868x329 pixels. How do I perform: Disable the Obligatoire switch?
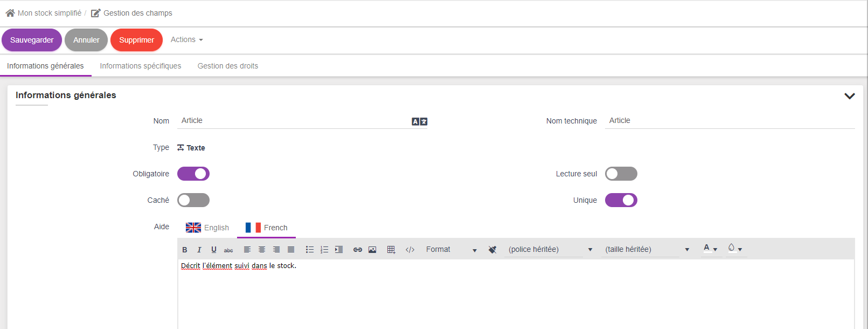coord(193,174)
